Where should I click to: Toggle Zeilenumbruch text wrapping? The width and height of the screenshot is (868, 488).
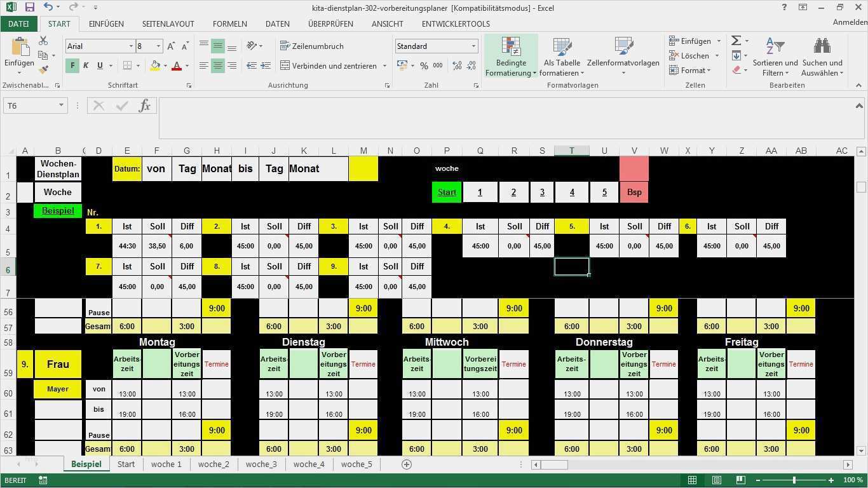click(312, 46)
